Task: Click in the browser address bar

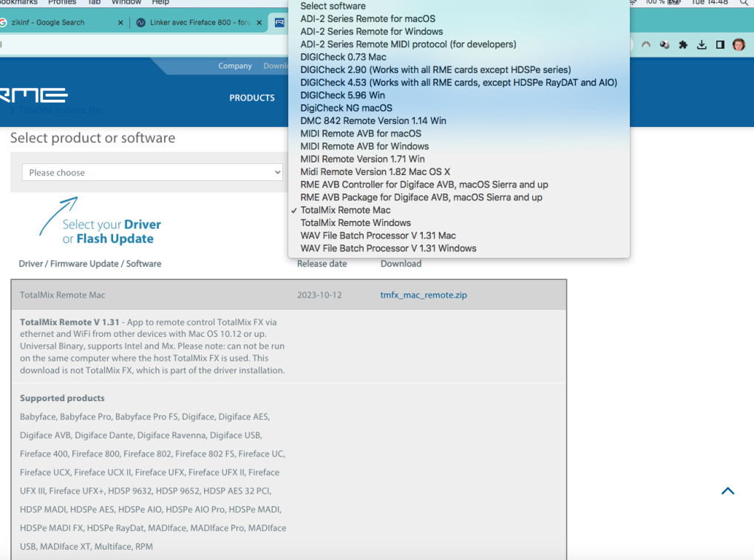Action: coord(144,45)
